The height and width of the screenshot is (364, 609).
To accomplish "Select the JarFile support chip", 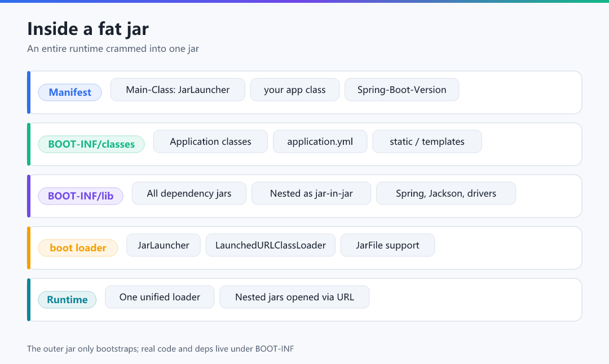I will [387, 245].
